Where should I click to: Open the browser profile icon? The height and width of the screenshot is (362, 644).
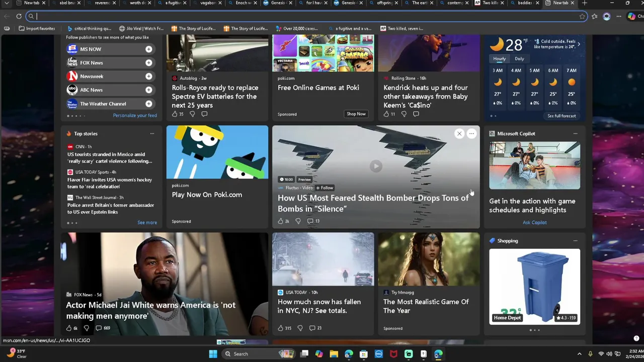pos(607,16)
